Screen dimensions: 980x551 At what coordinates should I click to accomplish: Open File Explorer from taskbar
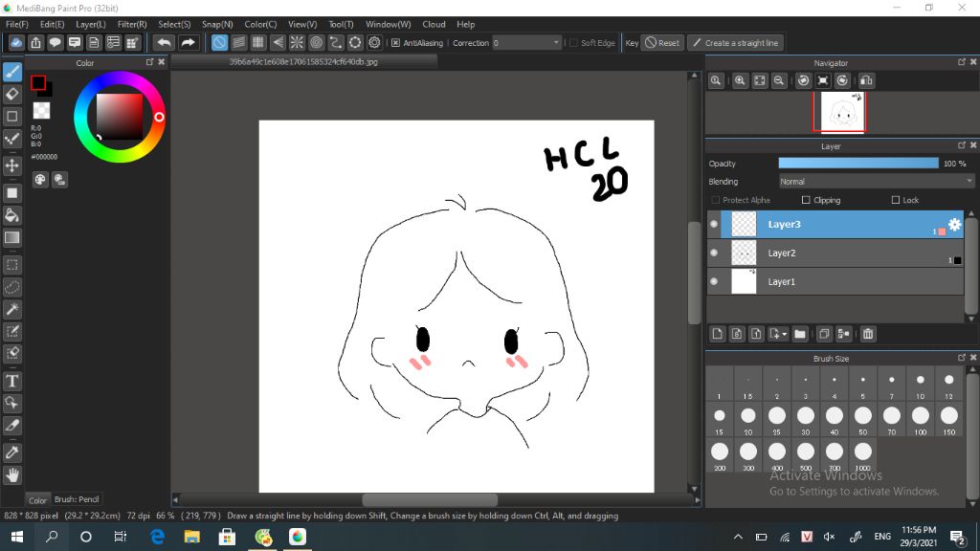click(191, 537)
